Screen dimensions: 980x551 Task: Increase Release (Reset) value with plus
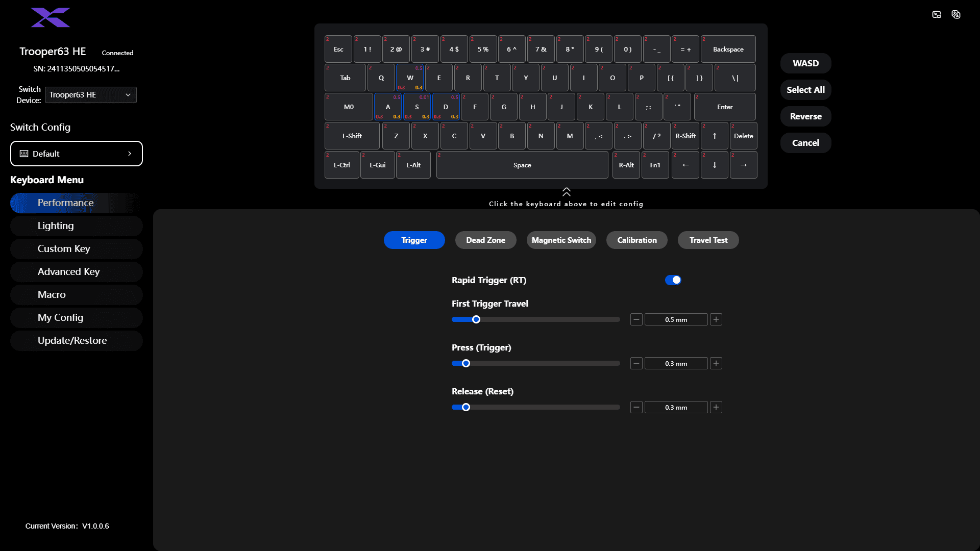[716, 407]
